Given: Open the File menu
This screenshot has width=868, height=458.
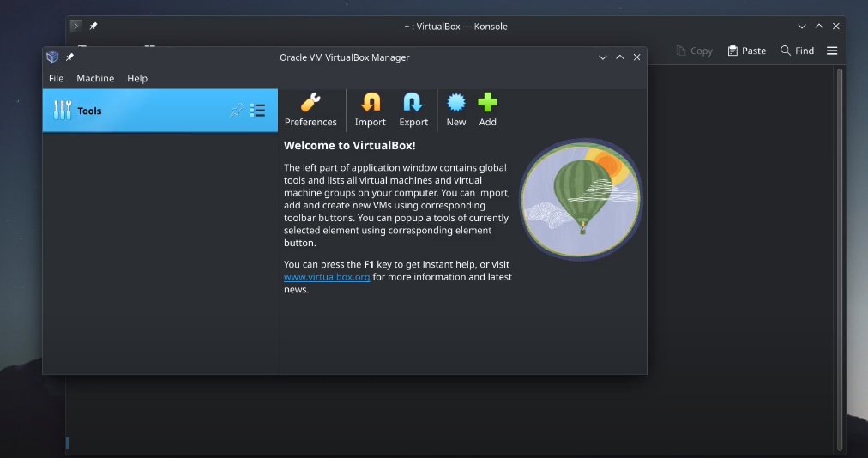Looking at the screenshot, I should (x=56, y=78).
